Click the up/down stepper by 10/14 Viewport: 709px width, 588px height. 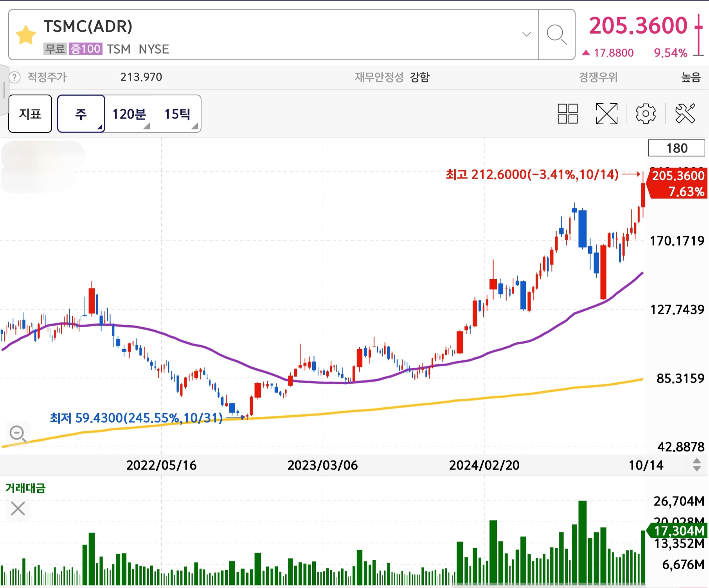pos(696,465)
